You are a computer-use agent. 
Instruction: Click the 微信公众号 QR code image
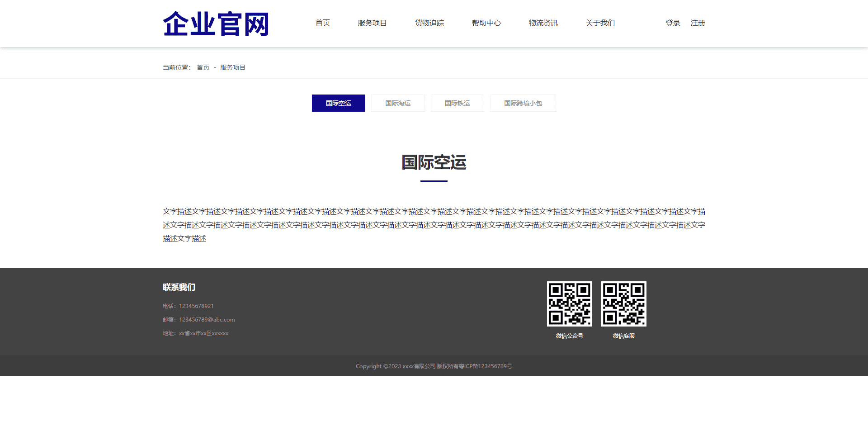pos(570,304)
